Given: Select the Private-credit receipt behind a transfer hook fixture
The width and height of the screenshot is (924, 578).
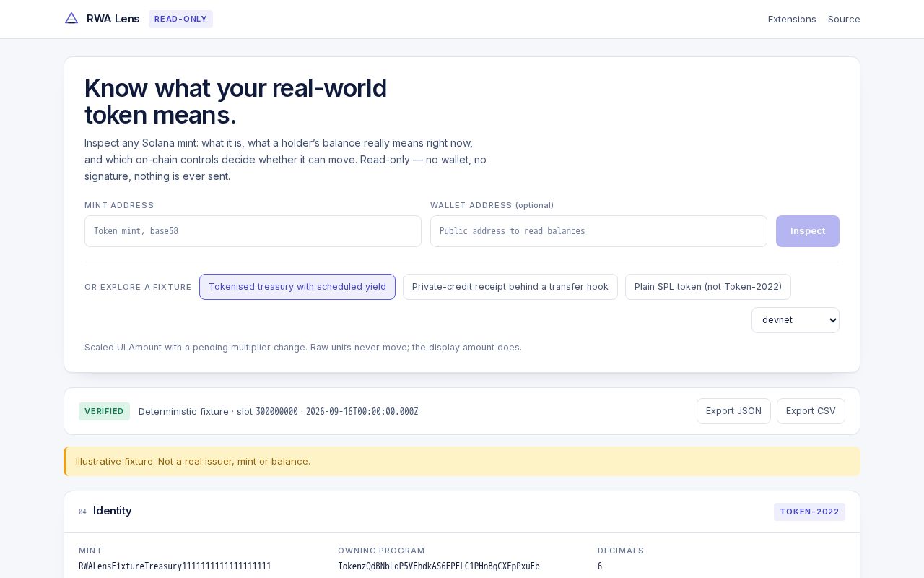Looking at the screenshot, I should [510, 287].
